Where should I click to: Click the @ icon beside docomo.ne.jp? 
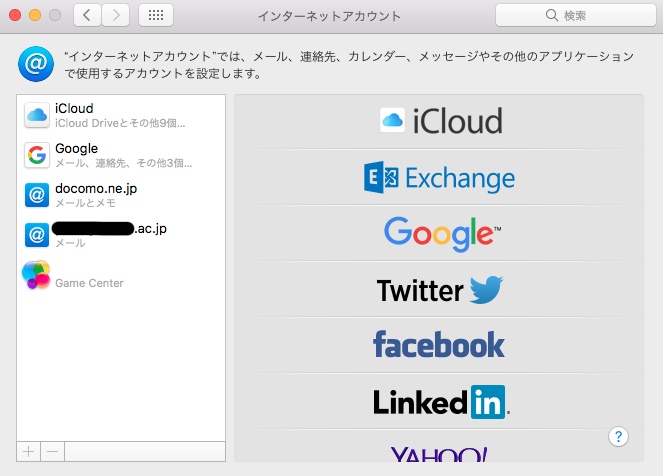point(37,195)
